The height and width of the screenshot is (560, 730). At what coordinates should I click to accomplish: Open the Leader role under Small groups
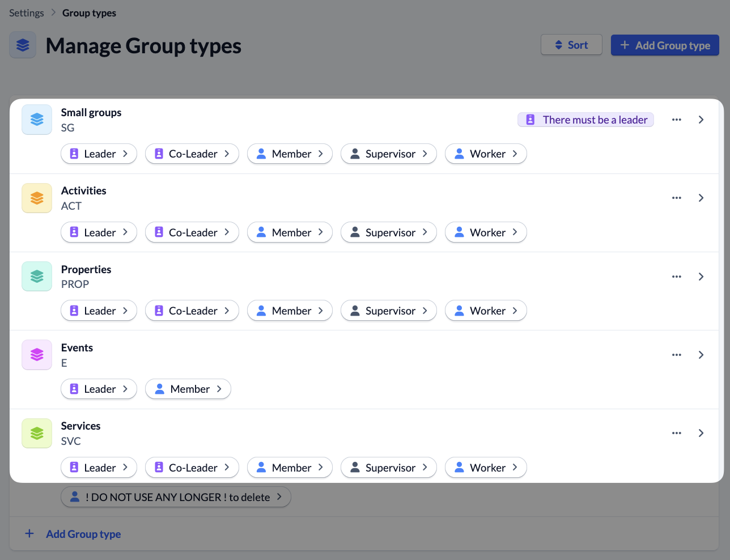[x=99, y=154]
